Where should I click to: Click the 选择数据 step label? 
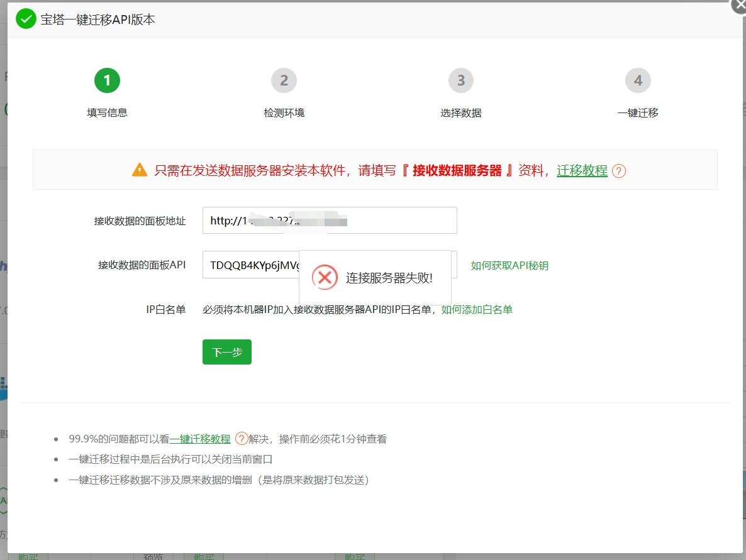click(x=461, y=113)
